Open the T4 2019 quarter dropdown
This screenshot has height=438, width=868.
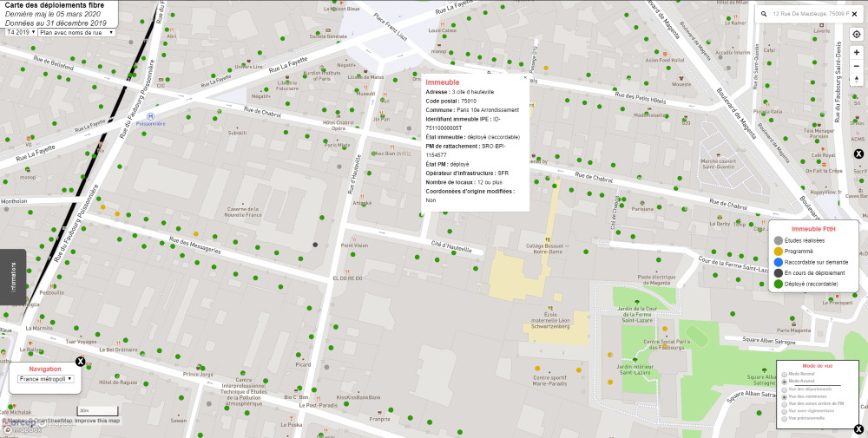[19, 32]
